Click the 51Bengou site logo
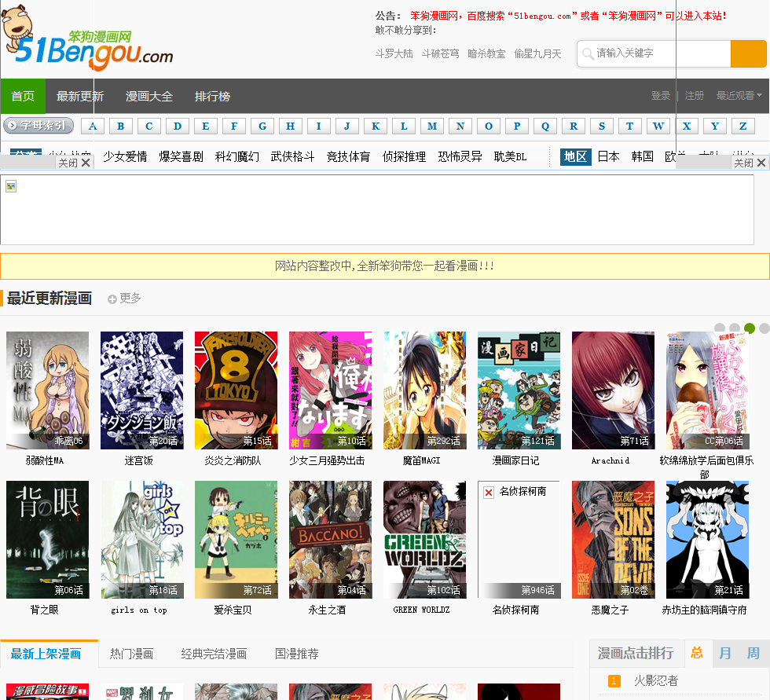The image size is (770, 700). [87, 38]
